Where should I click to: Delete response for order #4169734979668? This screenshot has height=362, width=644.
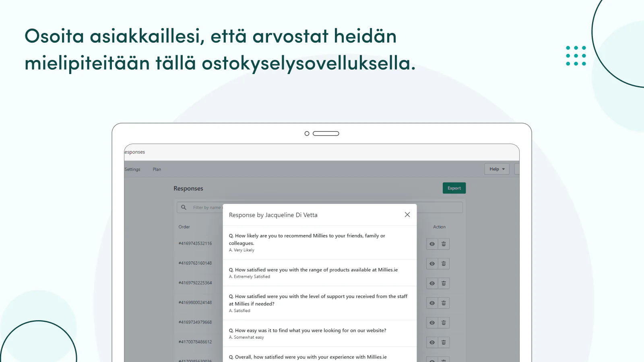point(444,323)
